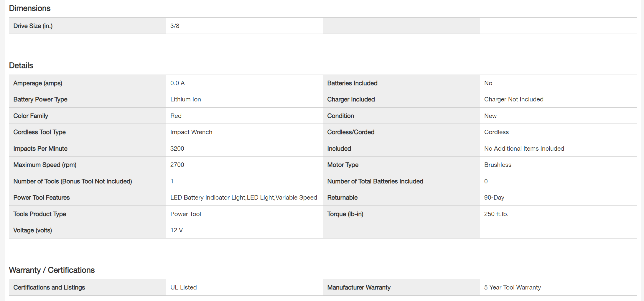The height and width of the screenshot is (301, 644).
Task: Select the Drive Size (in.) label
Action: tap(33, 26)
